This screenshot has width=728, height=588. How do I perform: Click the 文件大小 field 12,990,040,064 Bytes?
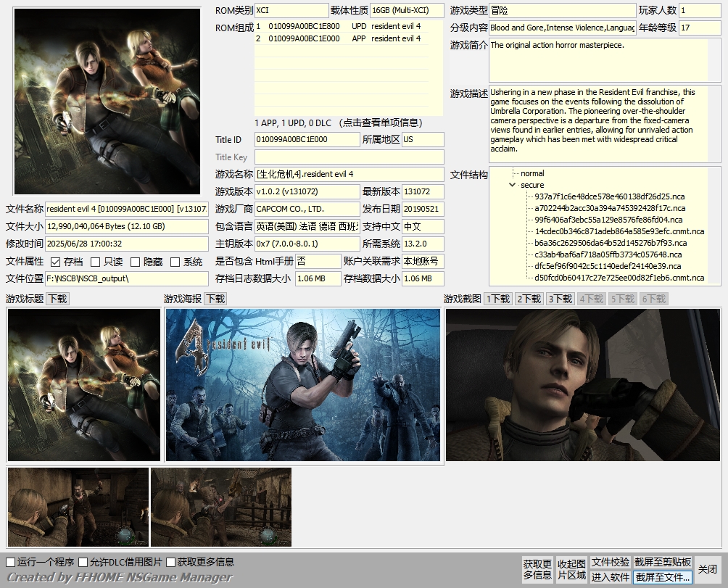(127, 226)
